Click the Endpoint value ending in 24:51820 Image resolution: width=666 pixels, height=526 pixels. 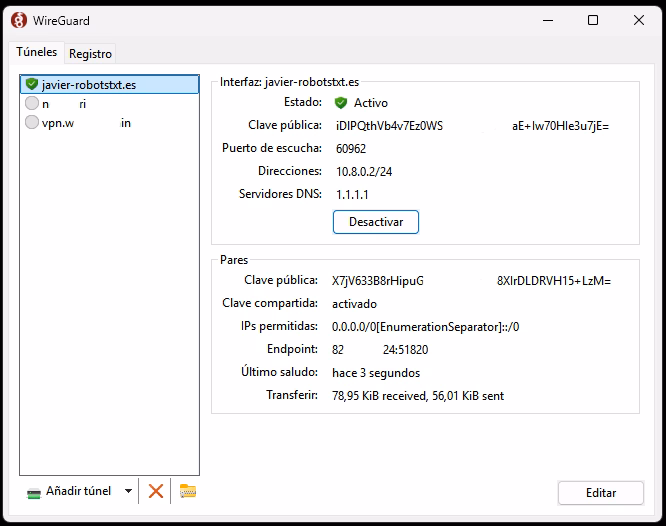(x=380, y=350)
